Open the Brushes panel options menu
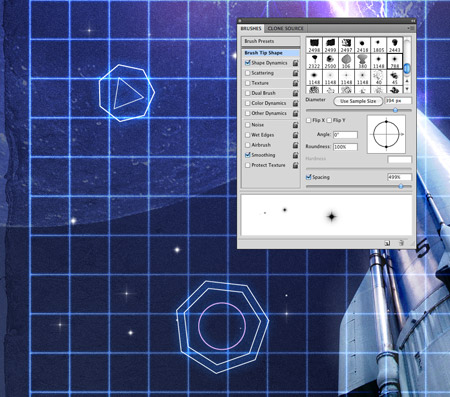 pyautogui.click(x=411, y=28)
